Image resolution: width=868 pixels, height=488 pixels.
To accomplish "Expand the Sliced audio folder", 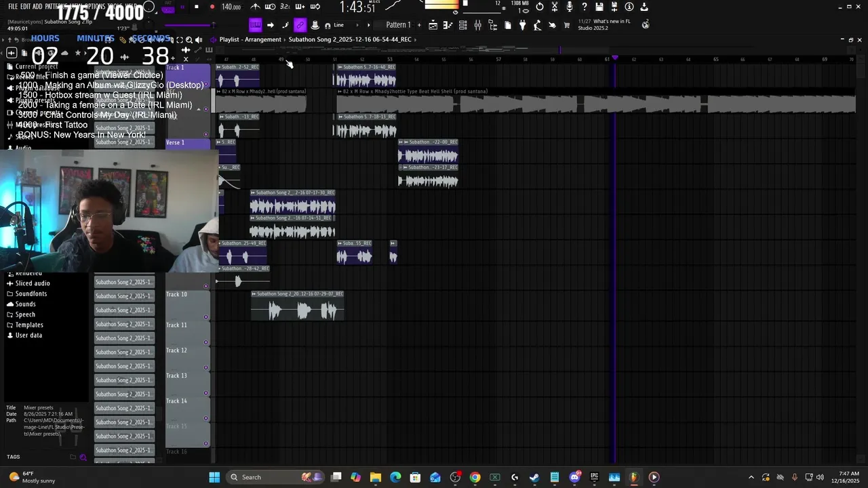I will tap(33, 283).
